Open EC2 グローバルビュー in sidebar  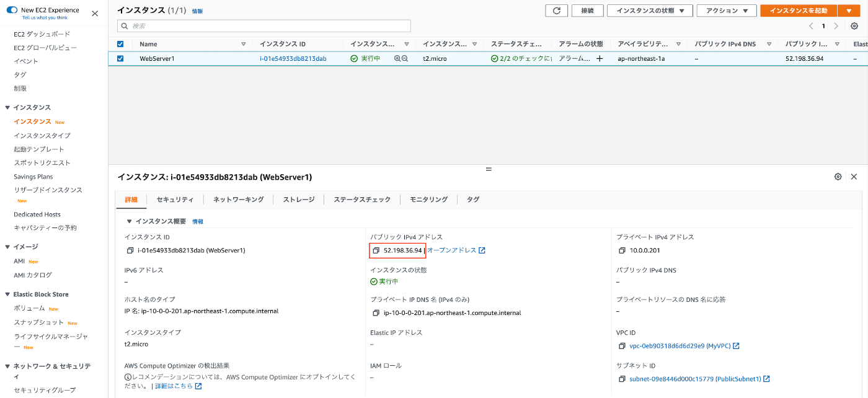point(45,48)
